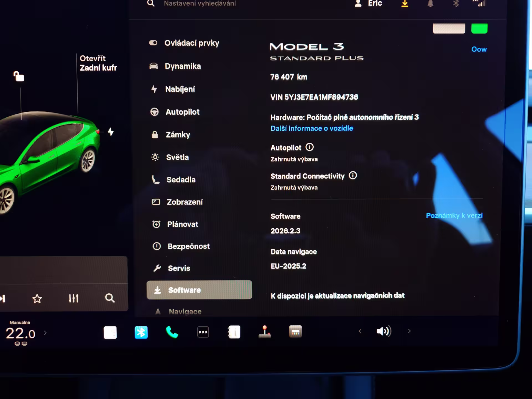The height and width of the screenshot is (399, 532).
Task: Launch the joystick arcade app
Action: pyautogui.click(x=265, y=332)
